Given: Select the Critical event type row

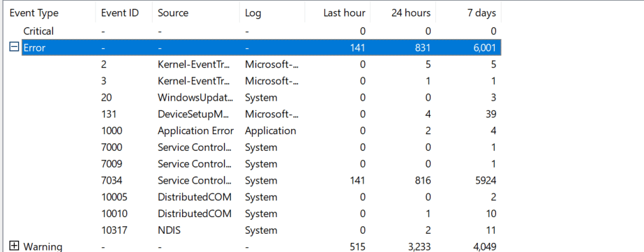Looking at the screenshot, I should point(261,31).
